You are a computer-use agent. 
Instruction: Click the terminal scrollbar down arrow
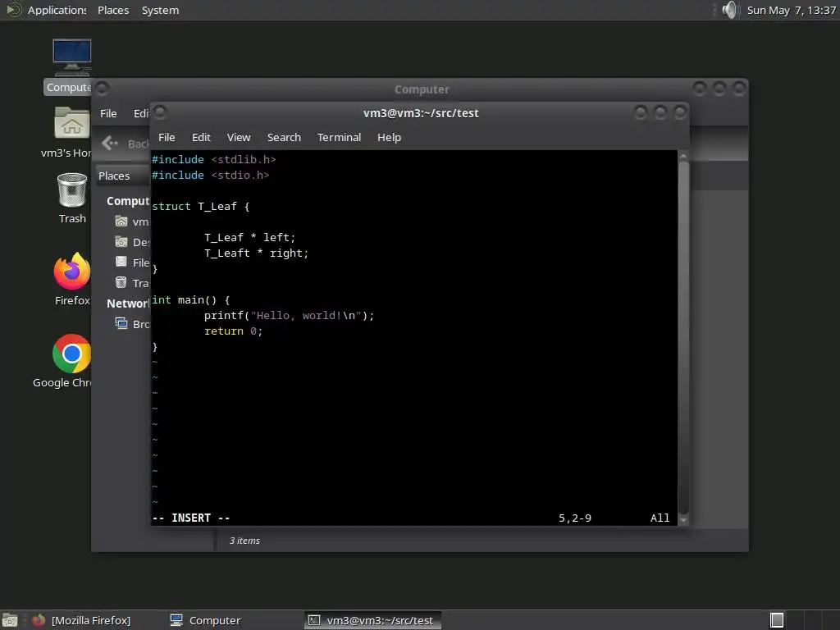click(683, 519)
